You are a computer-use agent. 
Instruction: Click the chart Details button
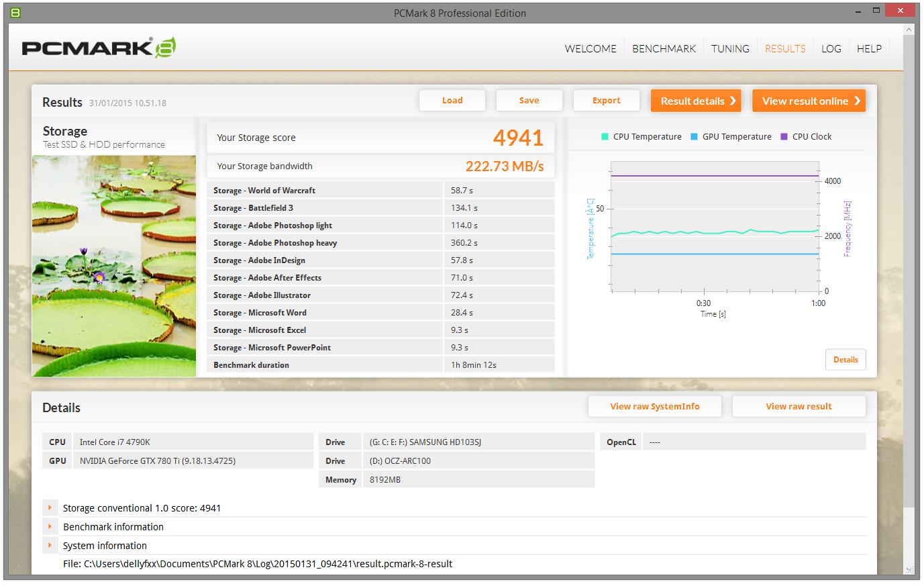845,360
